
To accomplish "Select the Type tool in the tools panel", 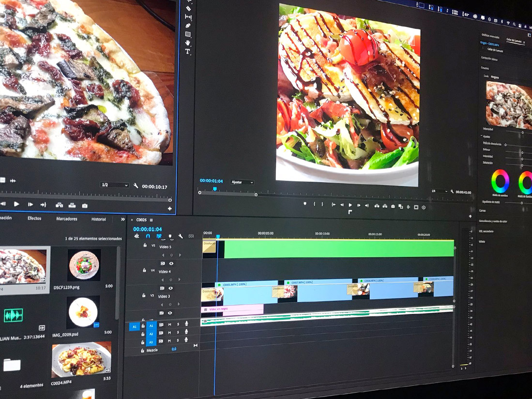I will [x=187, y=52].
